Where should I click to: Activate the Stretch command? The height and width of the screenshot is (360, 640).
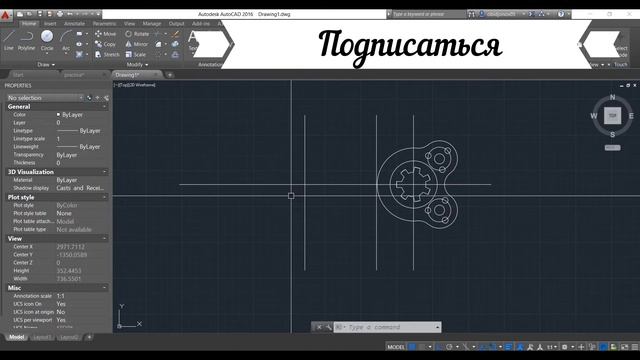(107, 54)
